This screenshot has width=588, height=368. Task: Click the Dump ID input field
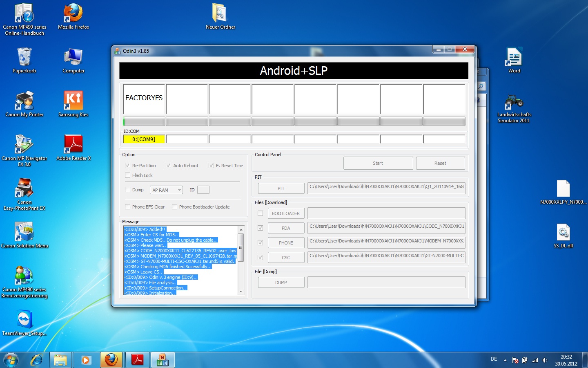click(203, 190)
